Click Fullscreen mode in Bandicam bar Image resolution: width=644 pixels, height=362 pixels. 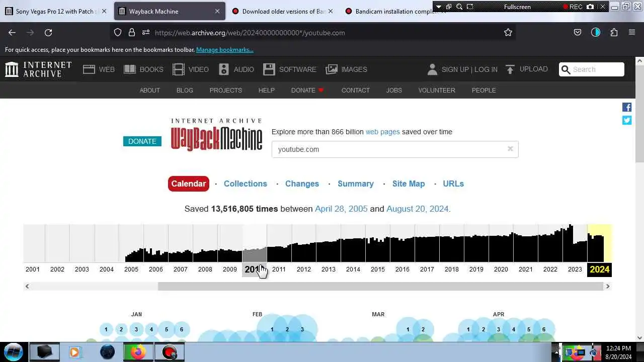click(x=517, y=7)
